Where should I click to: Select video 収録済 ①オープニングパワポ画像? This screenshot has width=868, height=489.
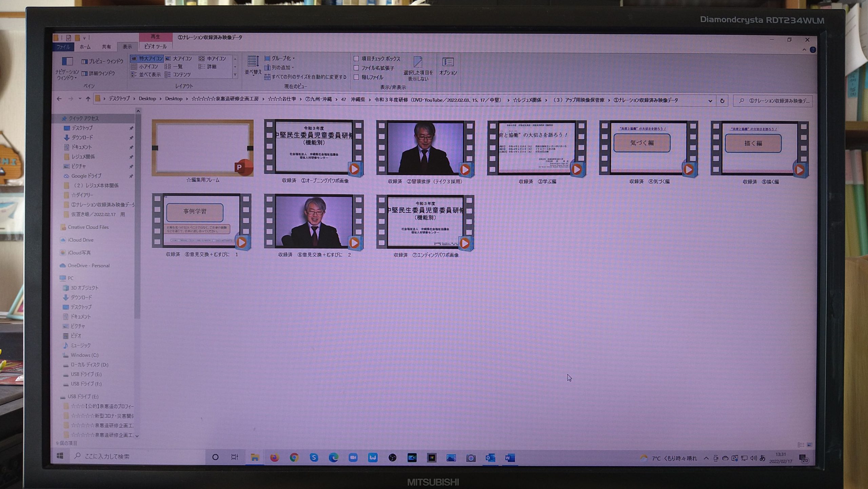[x=314, y=152]
